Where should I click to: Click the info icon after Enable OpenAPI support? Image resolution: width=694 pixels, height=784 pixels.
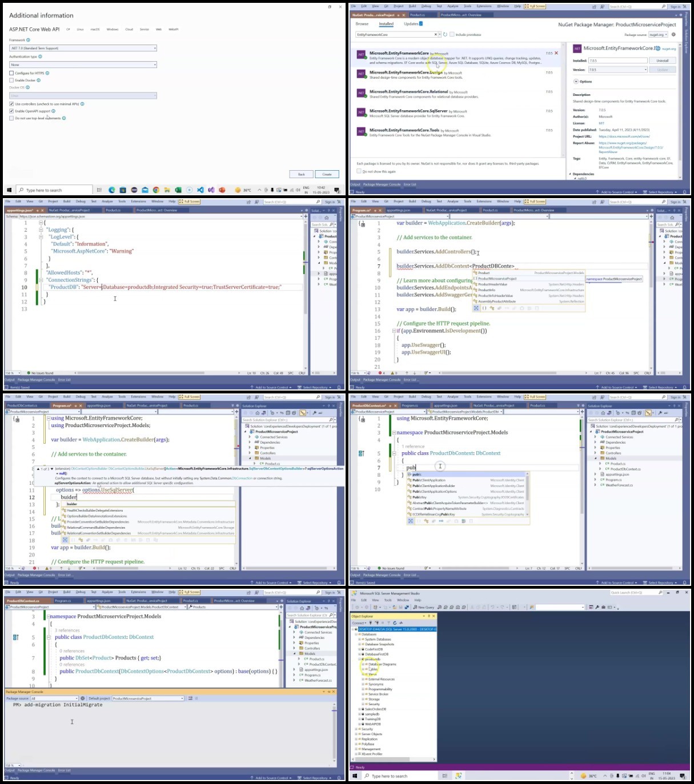tap(53, 111)
